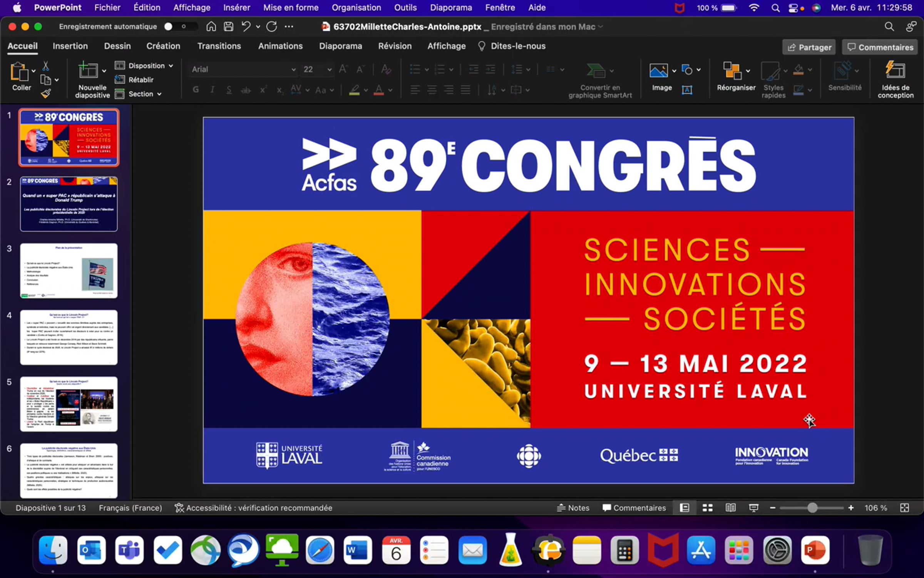
Task: Click the Rétablir reset icon
Action: tap(120, 80)
